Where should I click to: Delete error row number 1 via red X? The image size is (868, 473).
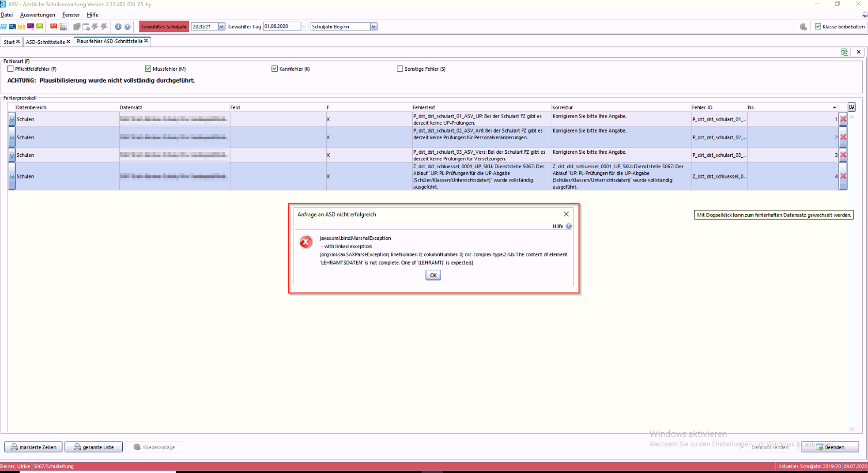843,119
